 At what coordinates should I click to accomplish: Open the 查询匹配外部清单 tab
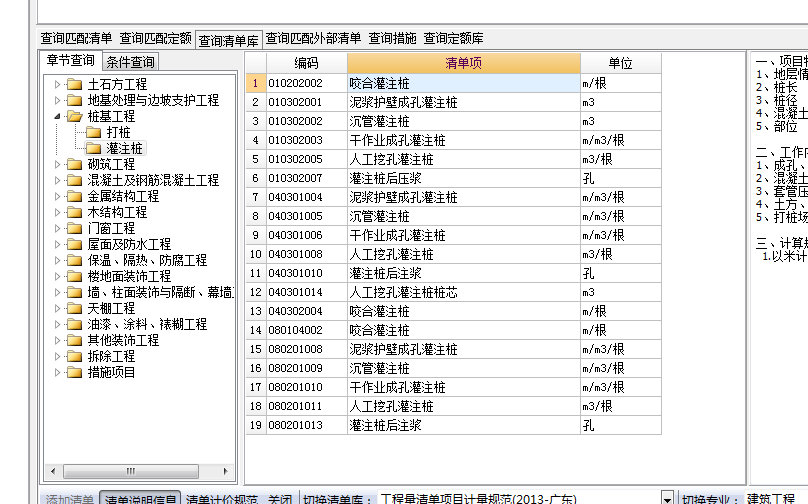click(x=313, y=38)
